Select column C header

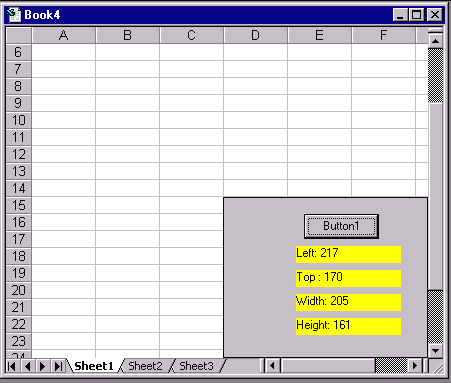click(191, 35)
